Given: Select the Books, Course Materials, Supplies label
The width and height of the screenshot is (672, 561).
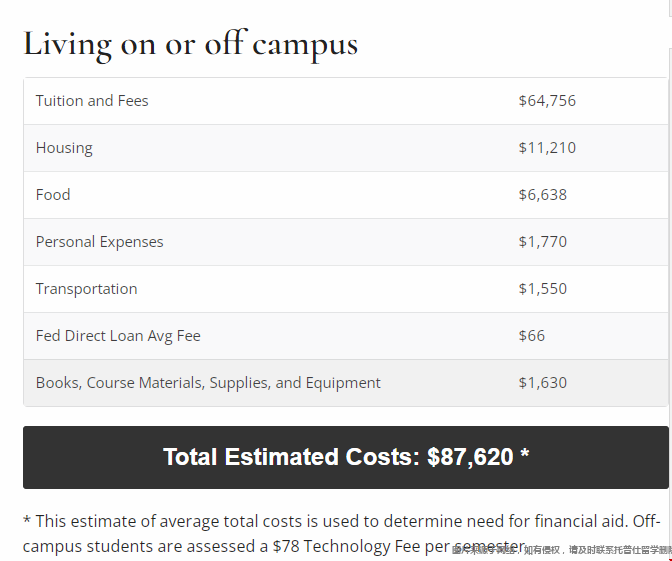Looking at the screenshot, I should pos(208,383).
